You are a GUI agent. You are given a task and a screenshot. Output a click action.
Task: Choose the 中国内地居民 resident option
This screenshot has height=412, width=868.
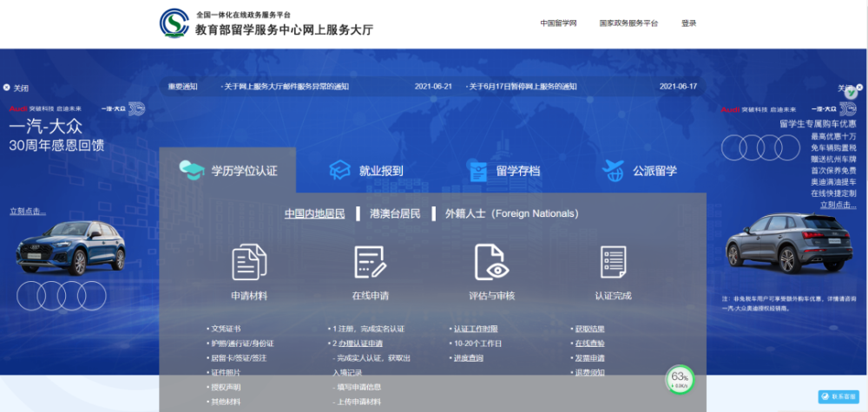pyautogui.click(x=314, y=213)
